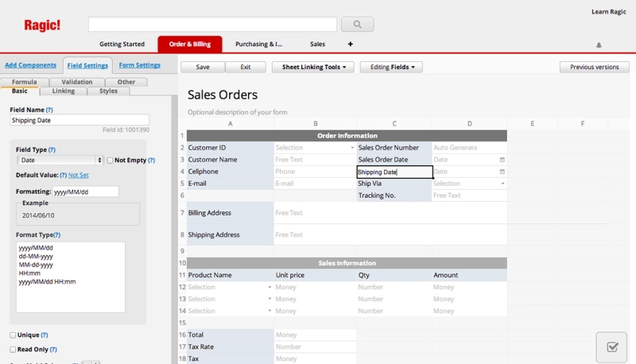Open Customer ID selection dropdown arrow
The width and height of the screenshot is (636, 364).
[352, 148]
